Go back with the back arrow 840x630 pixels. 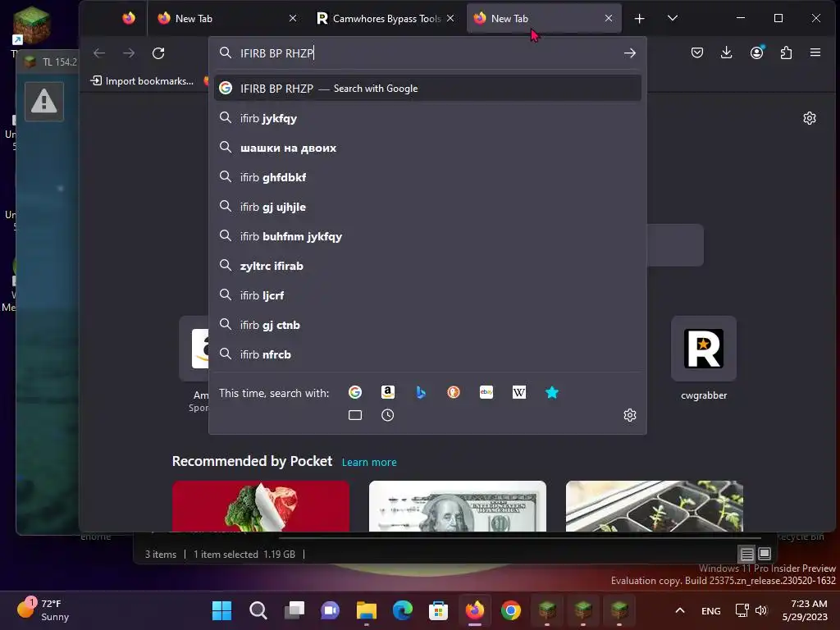pos(99,53)
